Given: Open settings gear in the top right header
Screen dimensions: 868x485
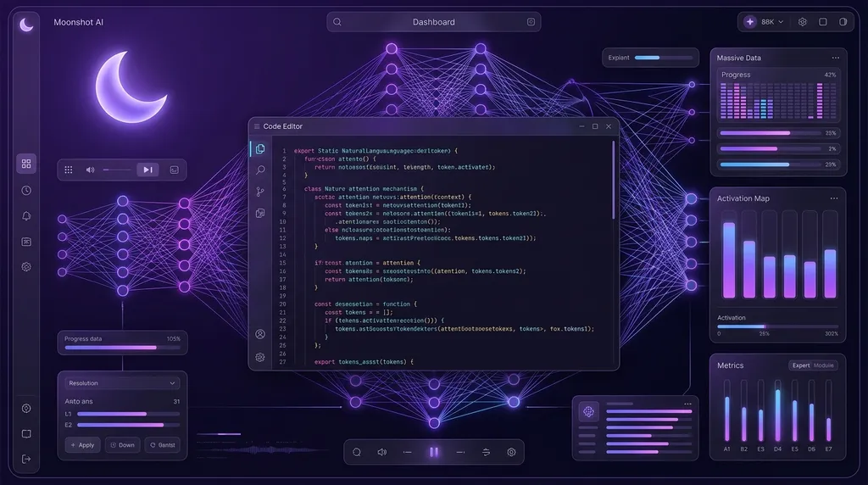Looking at the screenshot, I should 802,21.
